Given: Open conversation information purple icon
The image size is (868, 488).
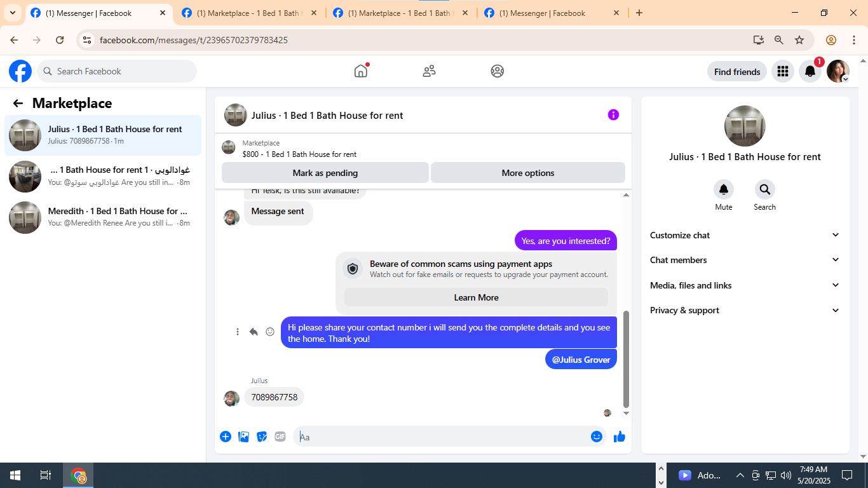Looking at the screenshot, I should pyautogui.click(x=613, y=115).
